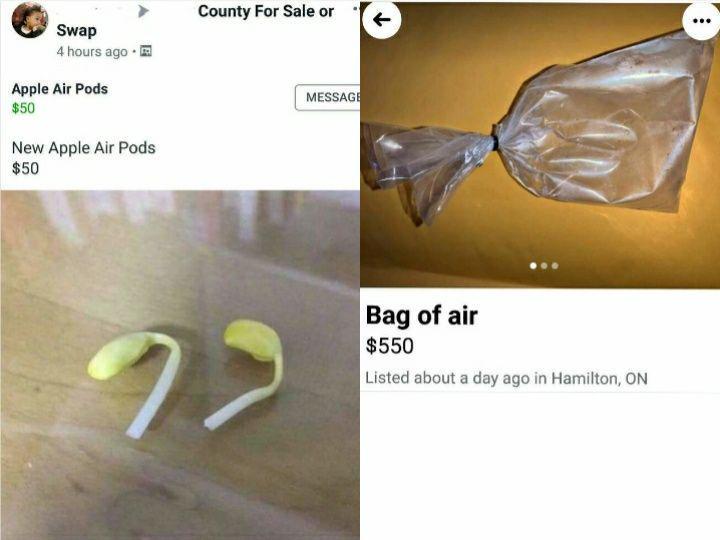The width and height of the screenshot is (720, 540).
Task: Click the green $50 price
Action: tap(23, 108)
